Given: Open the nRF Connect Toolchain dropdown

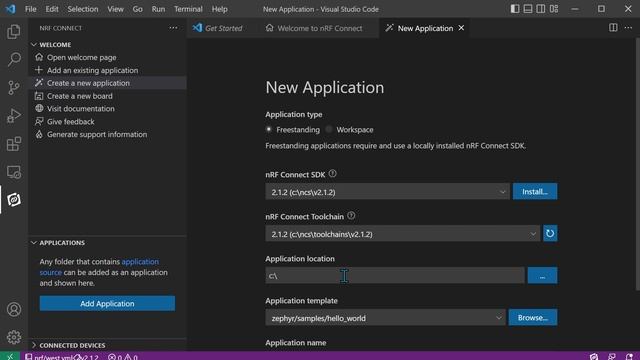Looking at the screenshot, I should pos(402,234).
